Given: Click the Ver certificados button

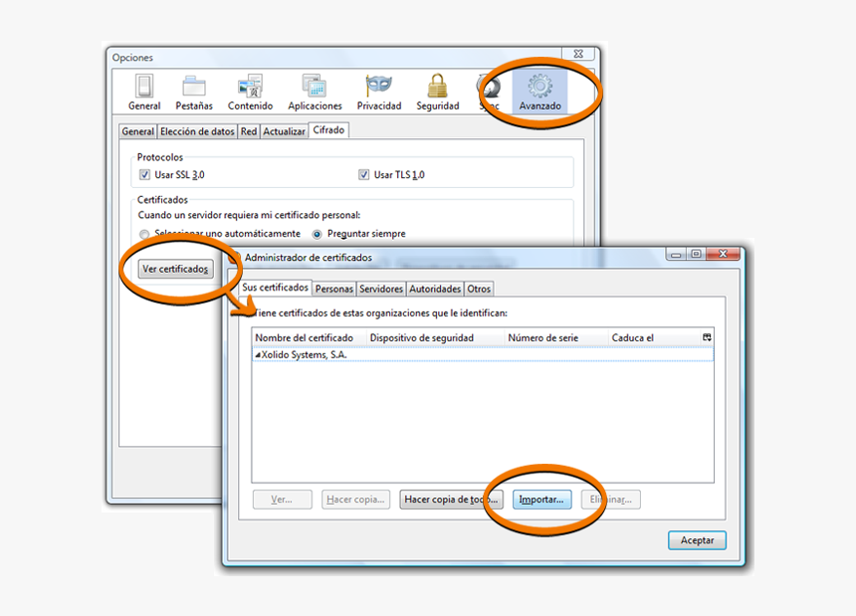Looking at the screenshot, I should [x=175, y=269].
